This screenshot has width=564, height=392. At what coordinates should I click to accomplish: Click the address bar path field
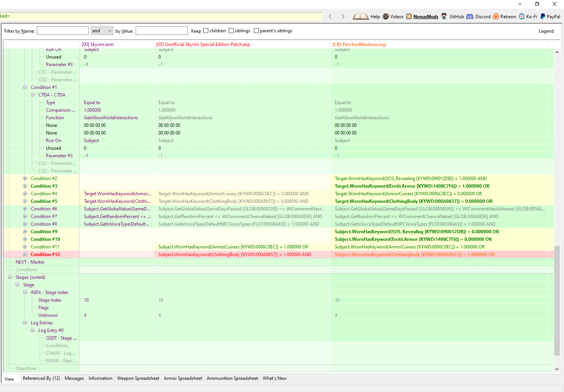161,16
